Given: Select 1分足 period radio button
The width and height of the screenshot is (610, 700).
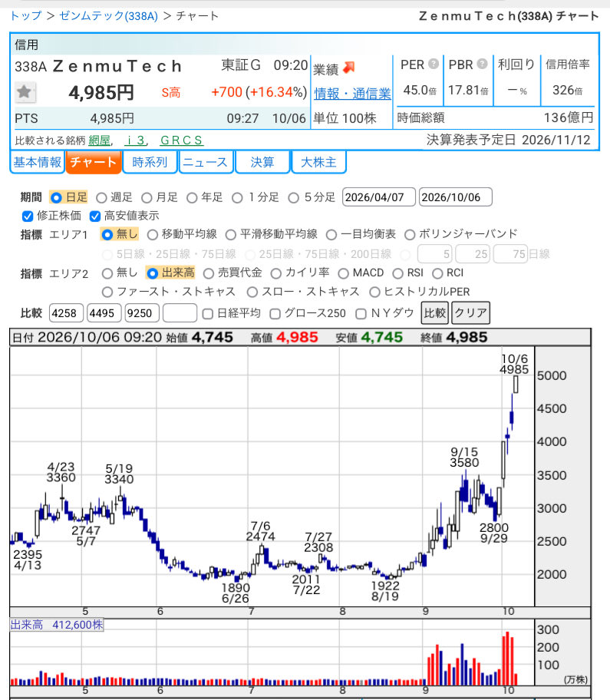Looking at the screenshot, I should [237, 197].
